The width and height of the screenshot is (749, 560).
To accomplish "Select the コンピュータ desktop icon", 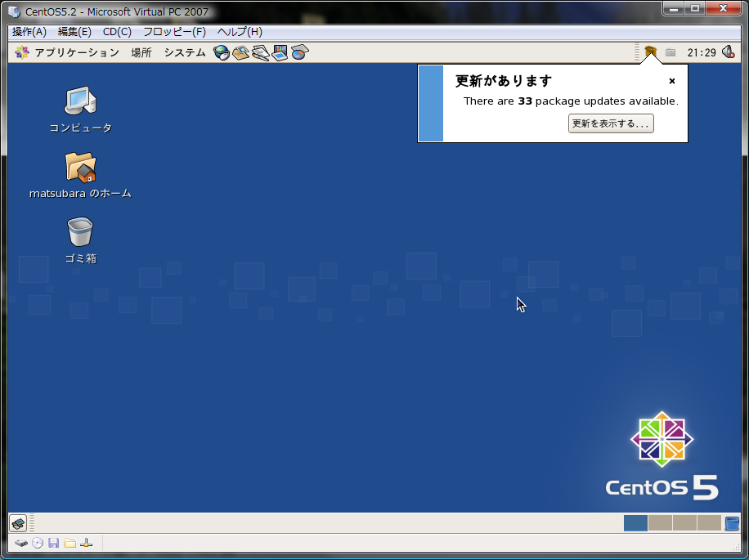I will tap(80, 110).
